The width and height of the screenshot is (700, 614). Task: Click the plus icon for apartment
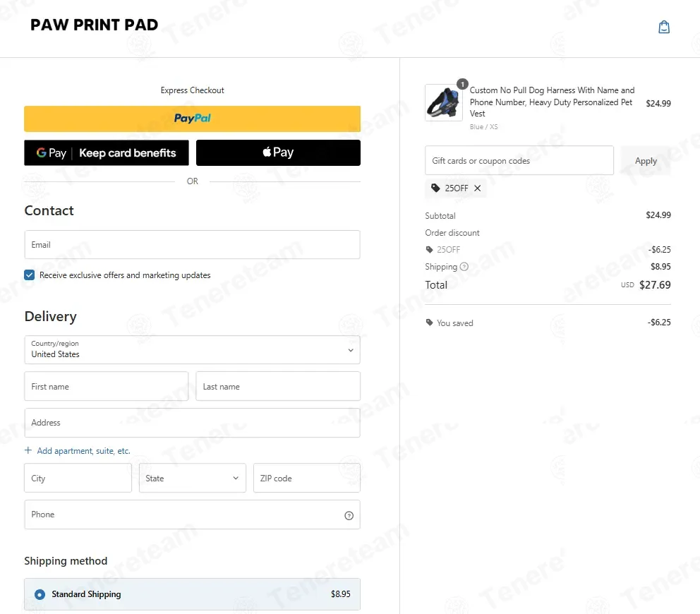28,450
